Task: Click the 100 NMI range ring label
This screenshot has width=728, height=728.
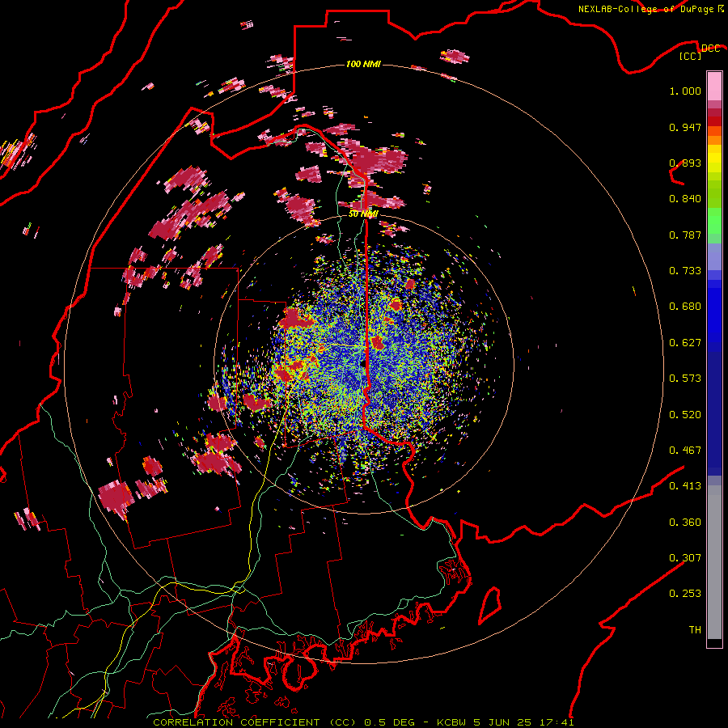Action: [363, 64]
